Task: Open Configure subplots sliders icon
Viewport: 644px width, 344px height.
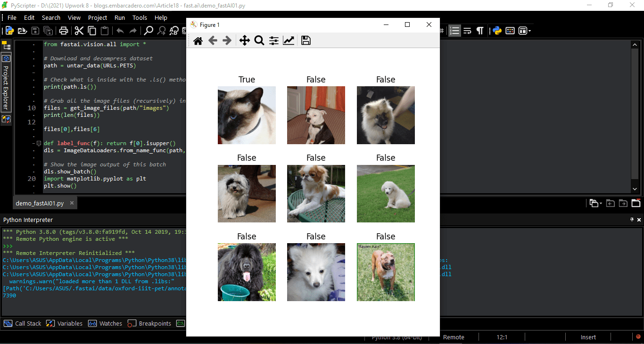Action: (x=274, y=41)
